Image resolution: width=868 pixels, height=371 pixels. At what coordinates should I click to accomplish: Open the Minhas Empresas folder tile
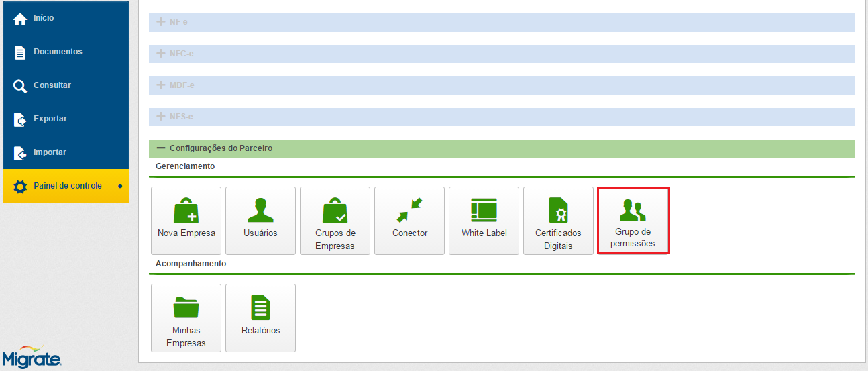point(186,318)
